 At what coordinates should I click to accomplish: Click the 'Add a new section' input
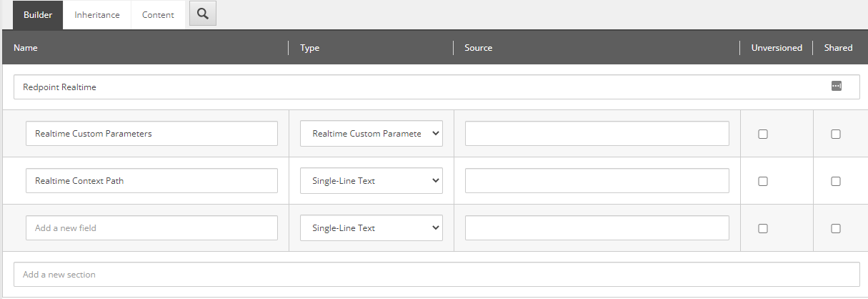coord(436,275)
